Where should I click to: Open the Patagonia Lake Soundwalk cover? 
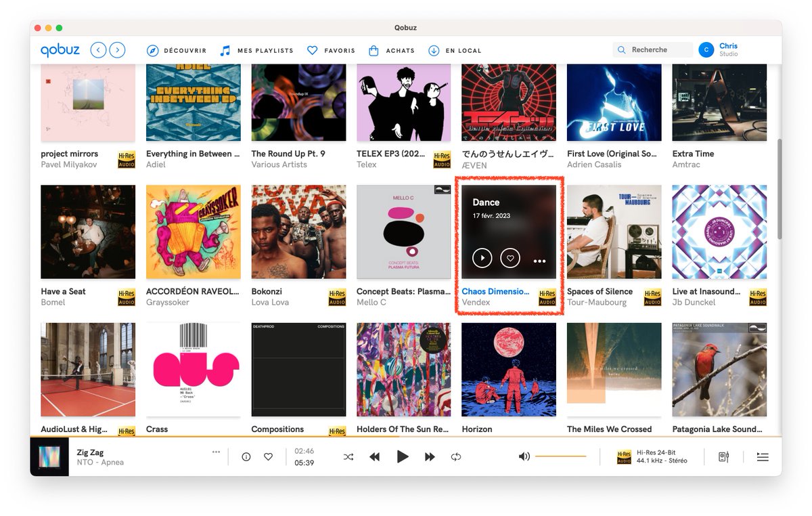719,370
